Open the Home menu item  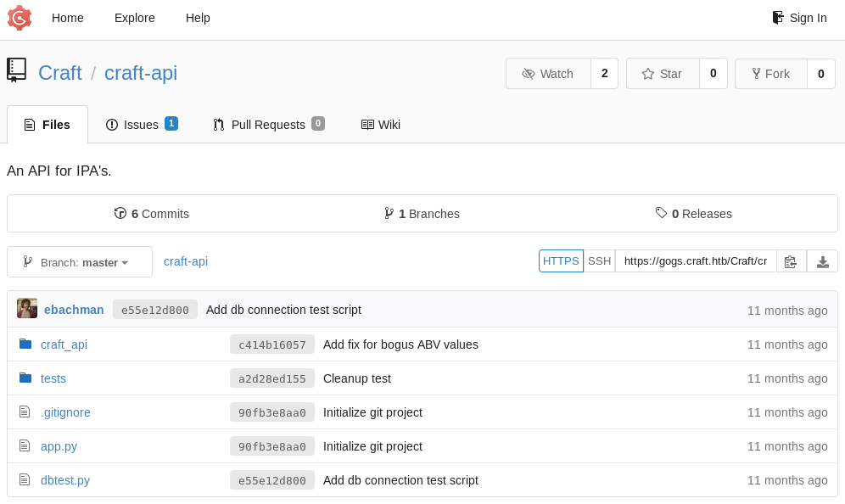pyautogui.click(x=67, y=18)
